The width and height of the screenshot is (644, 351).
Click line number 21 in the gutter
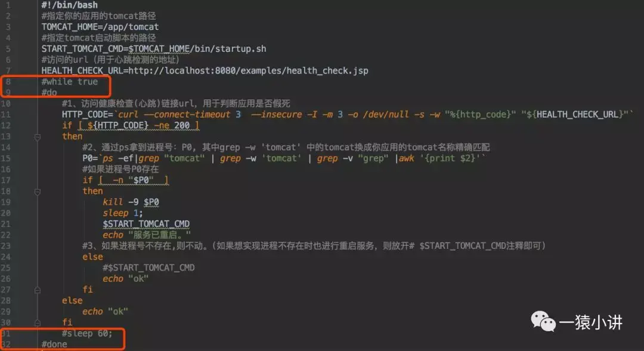tap(6, 224)
